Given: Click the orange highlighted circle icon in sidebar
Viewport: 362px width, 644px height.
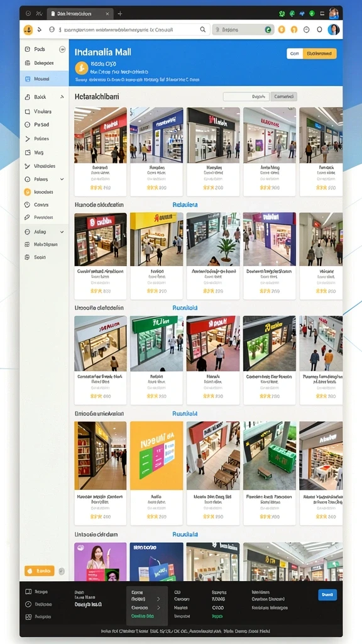Looking at the screenshot, I should (28, 192).
